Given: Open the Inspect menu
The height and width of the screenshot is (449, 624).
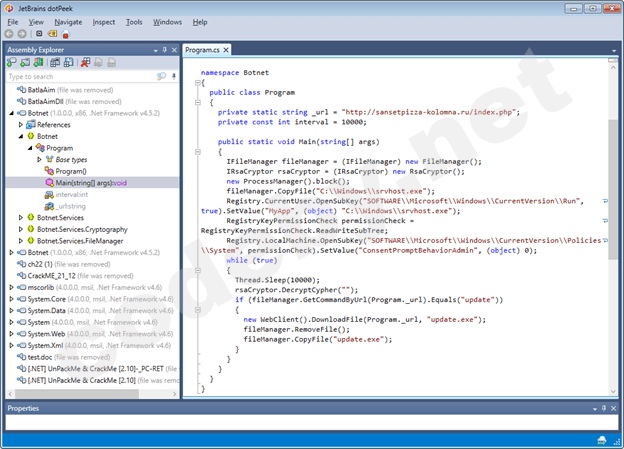Looking at the screenshot, I should [x=103, y=22].
